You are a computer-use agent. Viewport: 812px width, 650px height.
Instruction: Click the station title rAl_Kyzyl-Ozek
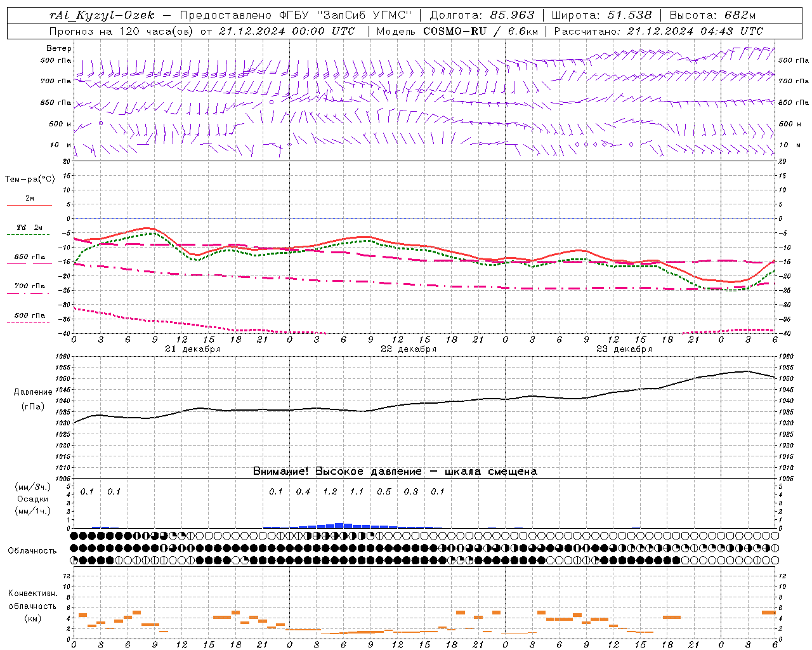click(101, 16)
